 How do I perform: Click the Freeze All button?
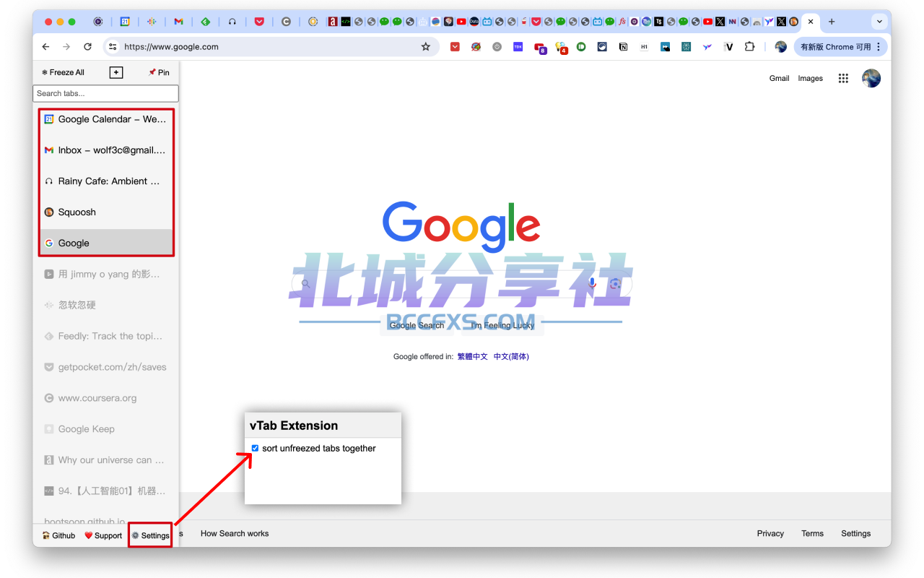click(63, 72)
